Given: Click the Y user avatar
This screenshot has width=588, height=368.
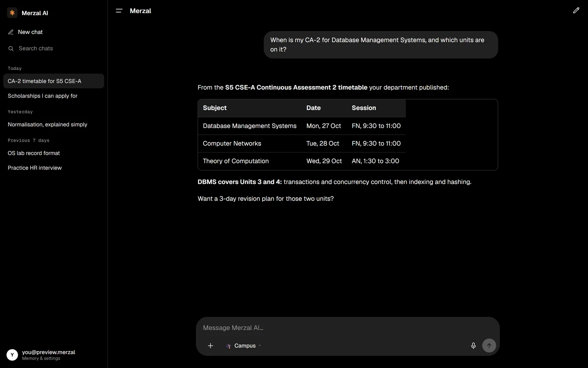Looking at the screenshot, I should point(12,355).
